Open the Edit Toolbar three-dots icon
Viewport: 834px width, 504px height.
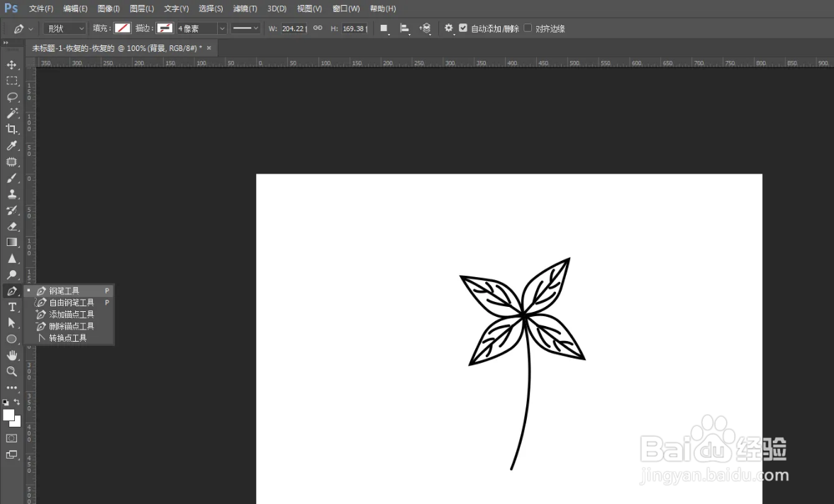click(11, 388)
